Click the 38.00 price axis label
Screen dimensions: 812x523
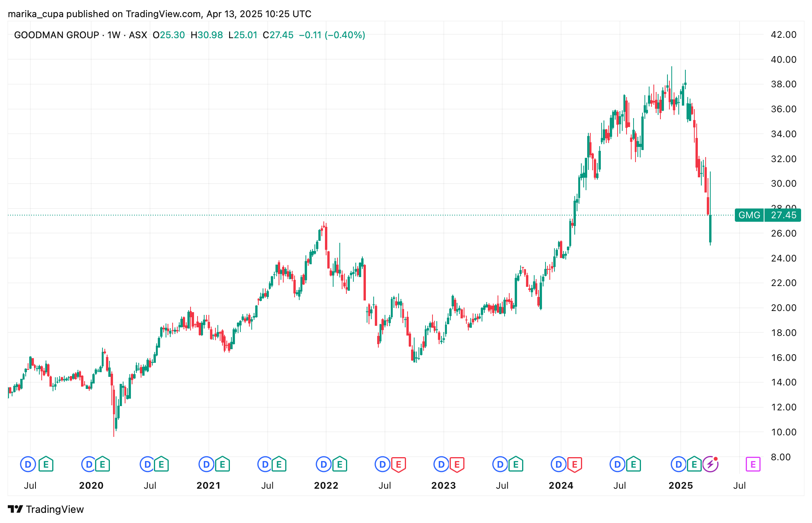pyautogui.click(x=784, y=84)
